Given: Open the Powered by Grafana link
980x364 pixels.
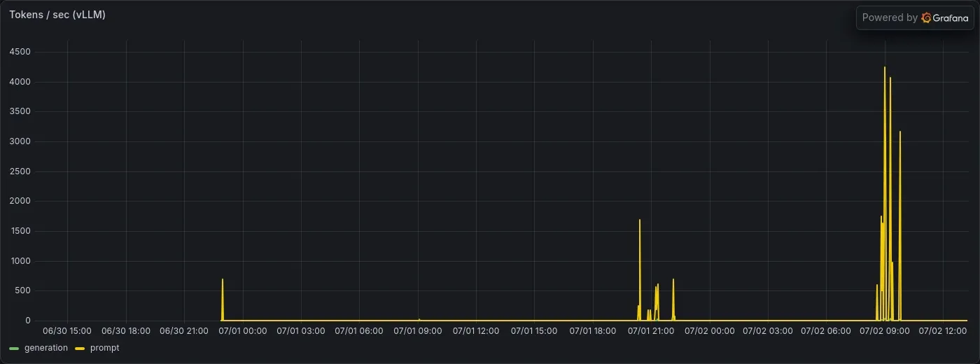Looking at the screenshot, I should pos(915,18).
